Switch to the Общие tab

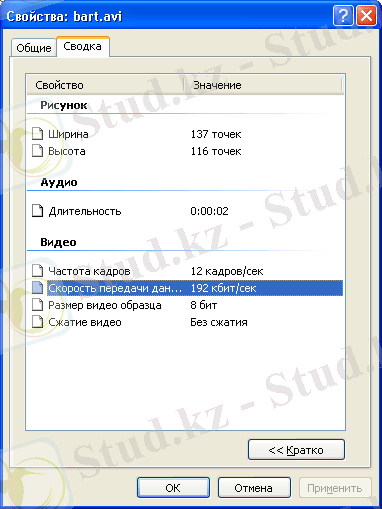tap(34, 48)
